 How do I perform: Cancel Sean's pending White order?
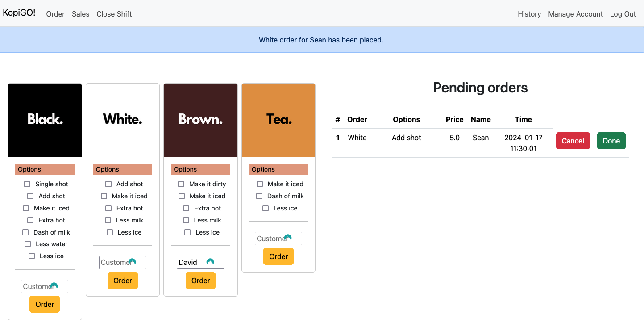coord(573,141)
